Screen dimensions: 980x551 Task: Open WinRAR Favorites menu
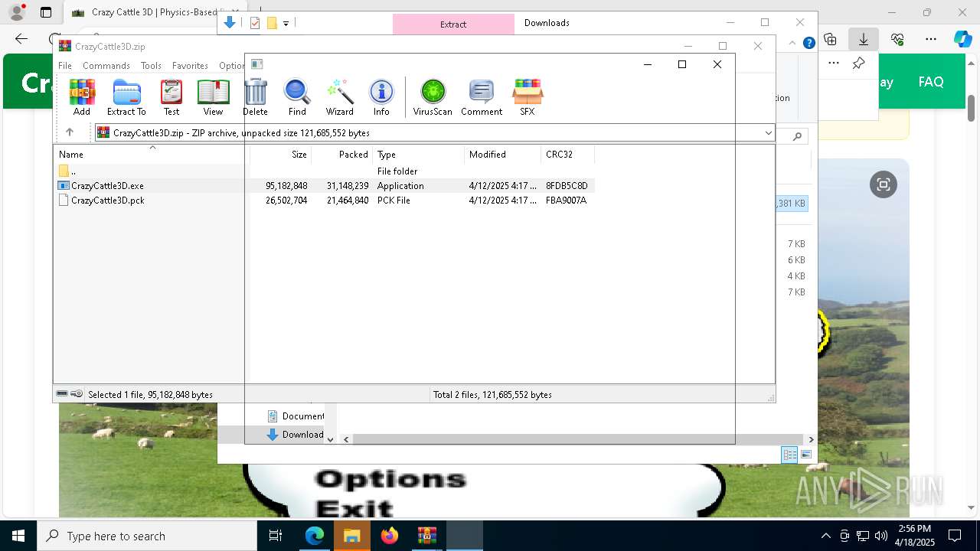(190, 66)
